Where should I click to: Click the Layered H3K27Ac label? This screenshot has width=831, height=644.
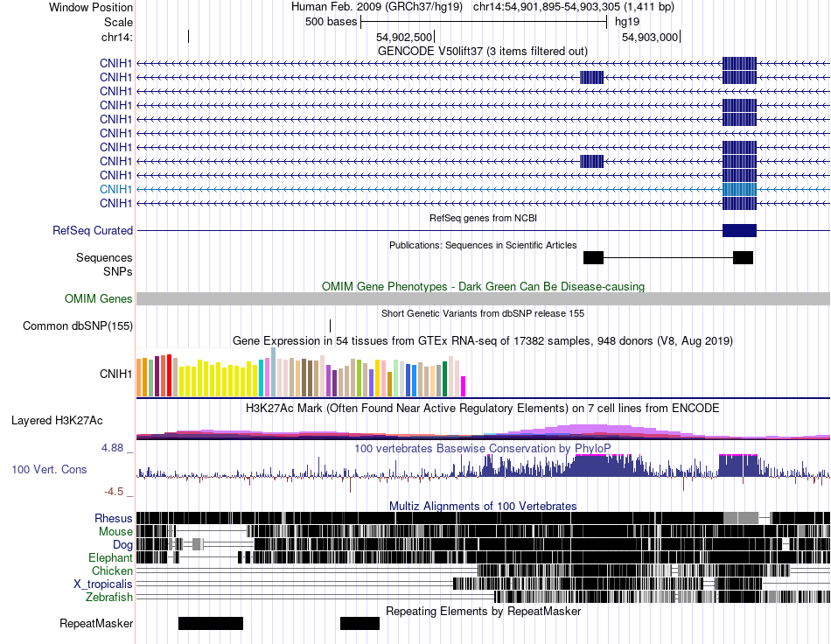pos(57,421)
